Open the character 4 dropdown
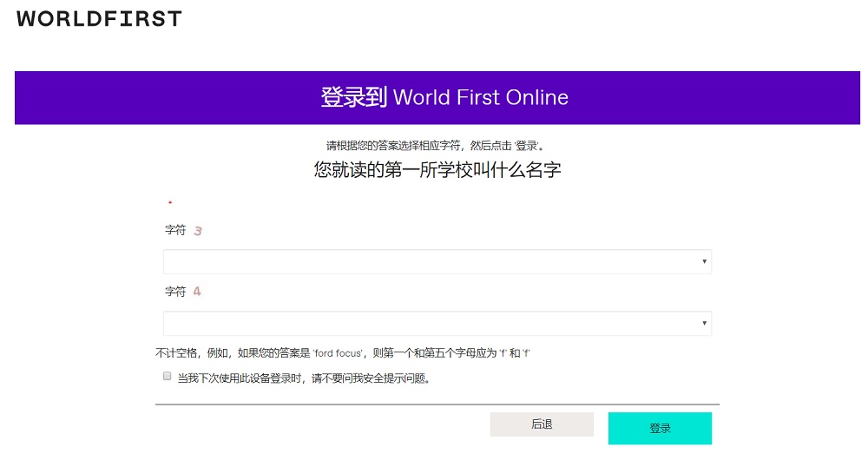The height and width of the screenshot is (460, 868). pos(437,323)
